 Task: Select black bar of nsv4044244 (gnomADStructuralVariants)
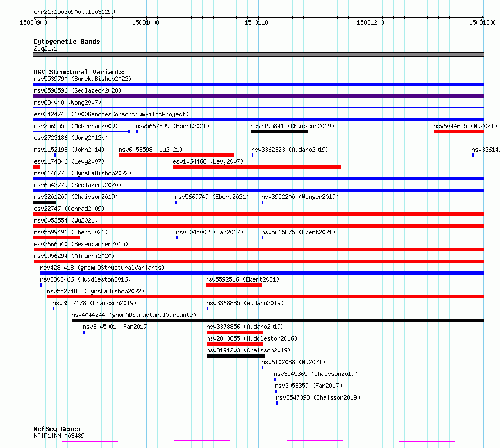click(278, 320)
